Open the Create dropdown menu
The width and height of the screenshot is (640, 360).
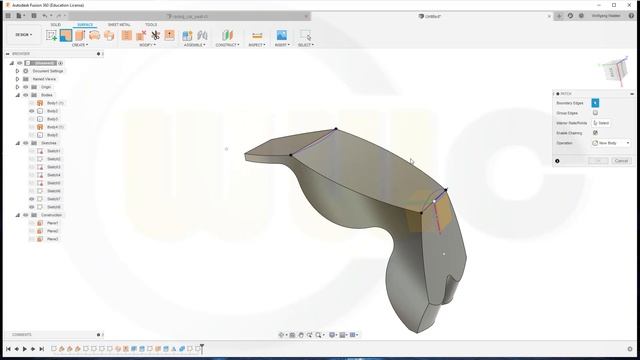coord(80,45)
